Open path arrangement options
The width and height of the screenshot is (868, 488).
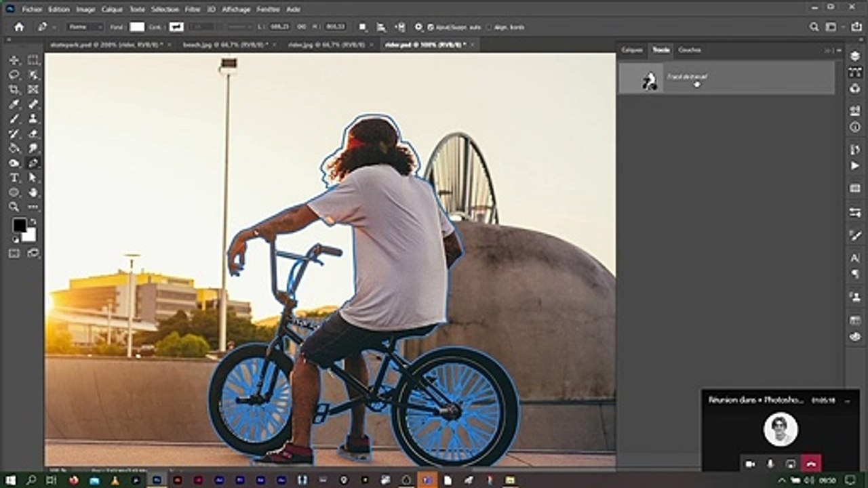[401, 27]
